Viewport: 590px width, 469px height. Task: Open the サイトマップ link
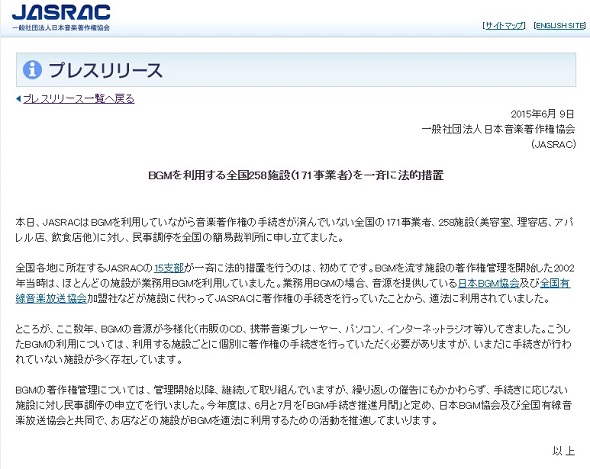(504, 26)
